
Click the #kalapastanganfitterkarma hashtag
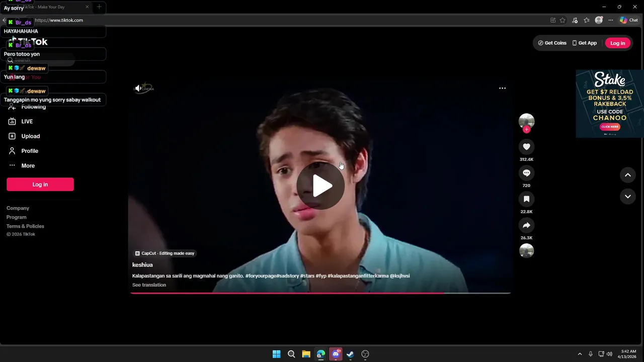coord(358,276)
